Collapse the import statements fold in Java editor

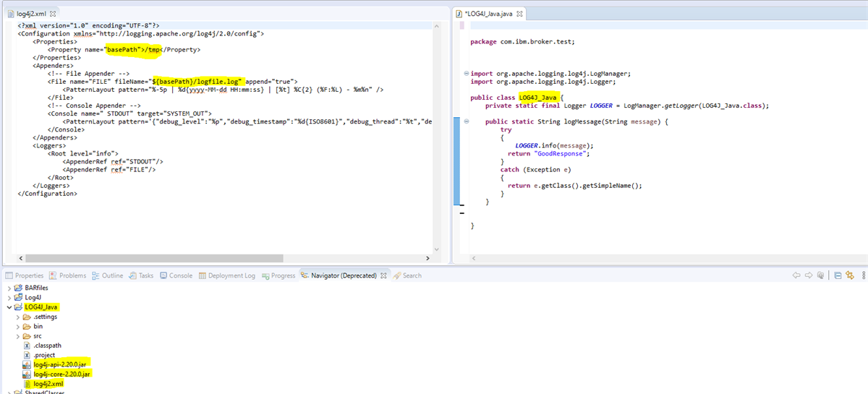(465, 74)
